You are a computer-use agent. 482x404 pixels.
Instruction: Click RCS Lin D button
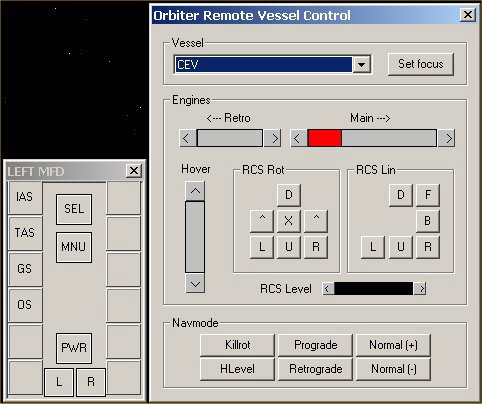pyautogui.click(x=401, y=195)
